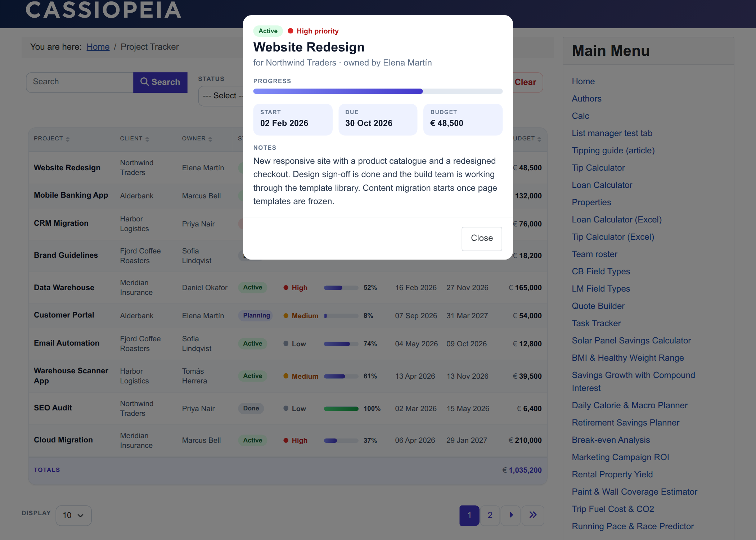
Task: Open Home in the Main Menu
Action: (583, 81)
